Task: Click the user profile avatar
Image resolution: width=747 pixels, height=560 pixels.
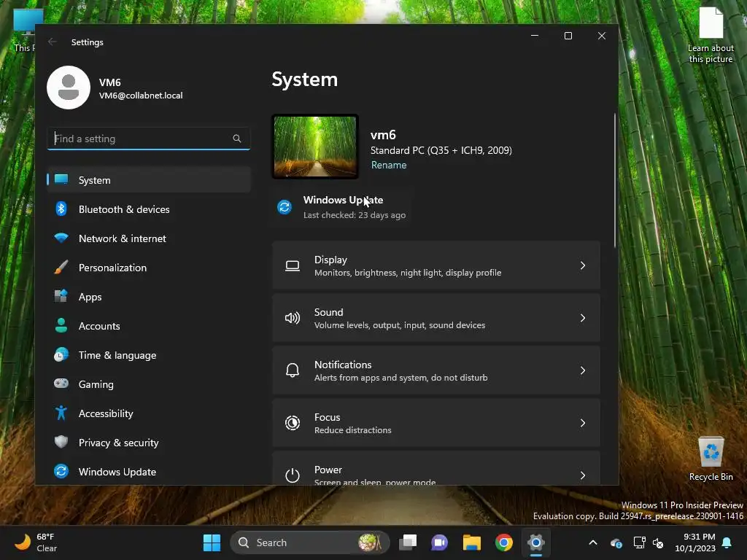Action: pos(69,87)
